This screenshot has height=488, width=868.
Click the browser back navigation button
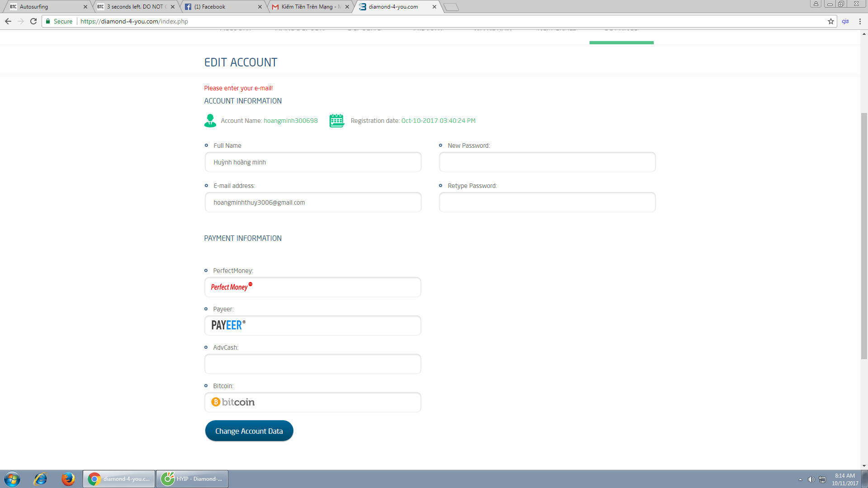(x=8, y=21)
